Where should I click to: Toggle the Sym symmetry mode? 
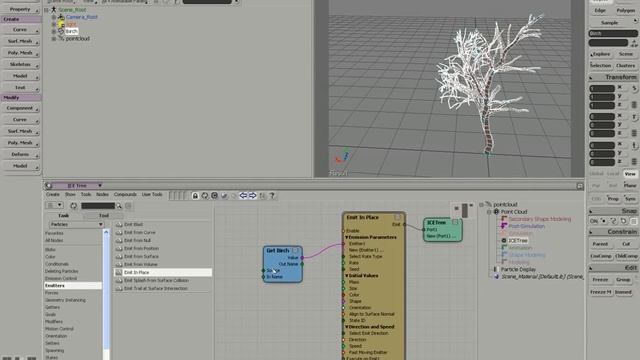(x=630, y=199)
